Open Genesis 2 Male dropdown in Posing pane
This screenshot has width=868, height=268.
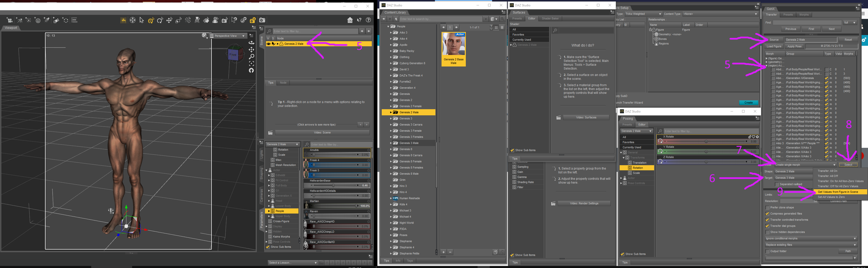pyautogui.click(x=636, y=131)
